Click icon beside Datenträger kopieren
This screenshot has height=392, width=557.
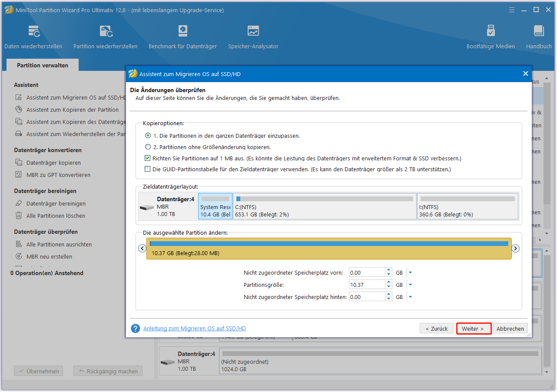pyautogui.click(x=19, y=163)
